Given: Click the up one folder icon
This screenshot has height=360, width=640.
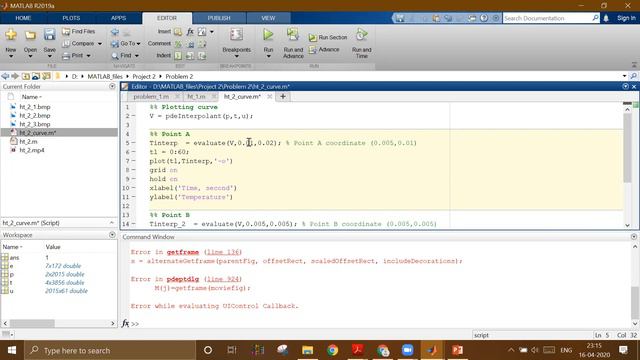Looking at the screenshot, I should pyautogui.click(x=25, y=76).
